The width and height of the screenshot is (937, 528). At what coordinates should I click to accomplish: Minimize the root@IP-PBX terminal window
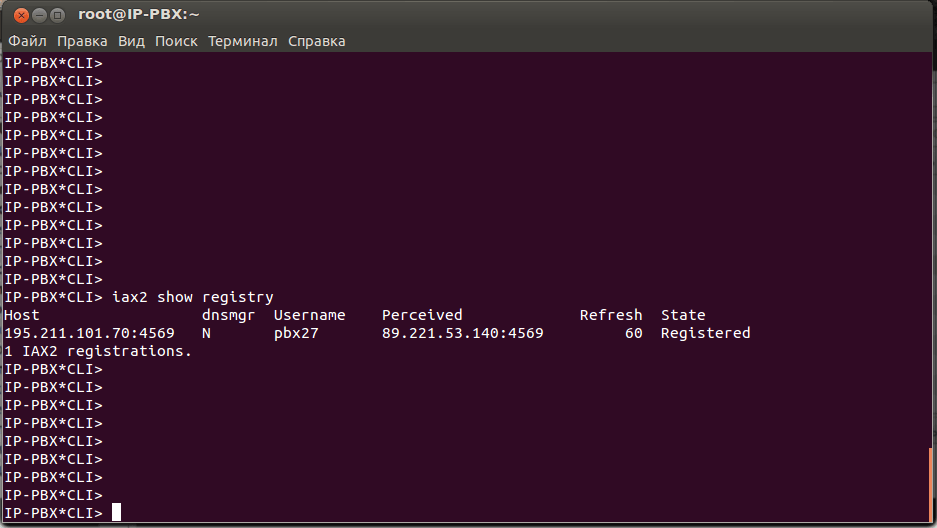(37, 15)
